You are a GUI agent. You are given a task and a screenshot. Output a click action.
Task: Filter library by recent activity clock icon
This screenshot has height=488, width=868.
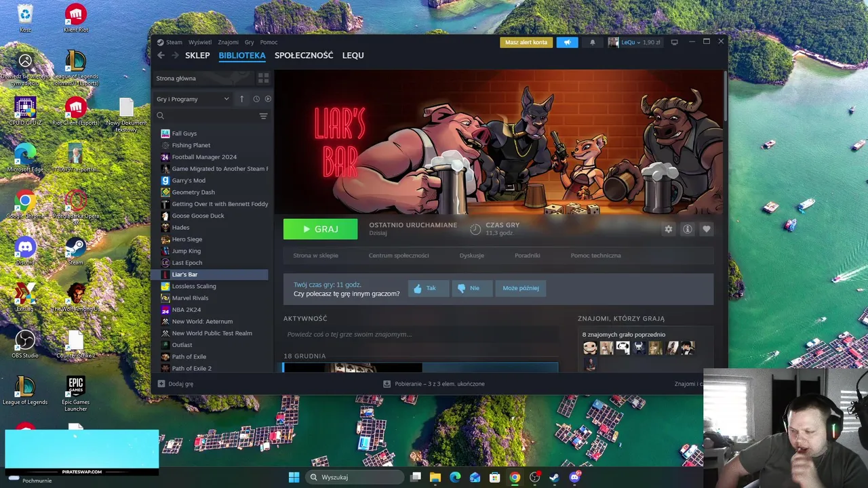(x=256, y=99)
